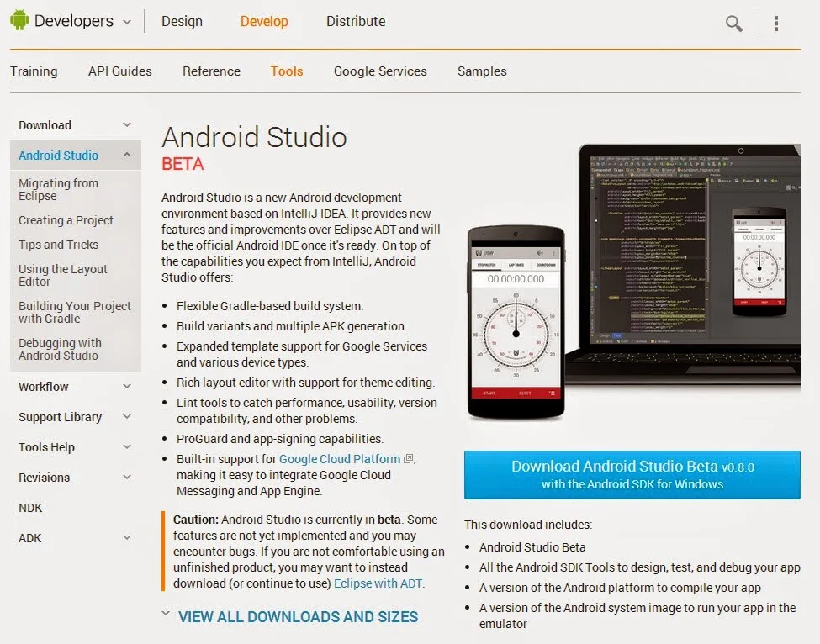Open the Download sidebar section label
The width and height of the screenshot is (820, 644).
pos(45,125)
